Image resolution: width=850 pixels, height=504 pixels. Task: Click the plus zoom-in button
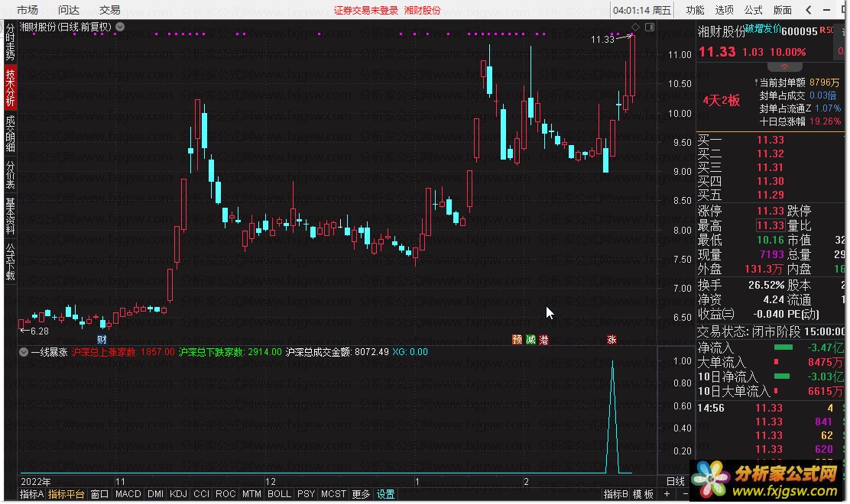[667, 494]
